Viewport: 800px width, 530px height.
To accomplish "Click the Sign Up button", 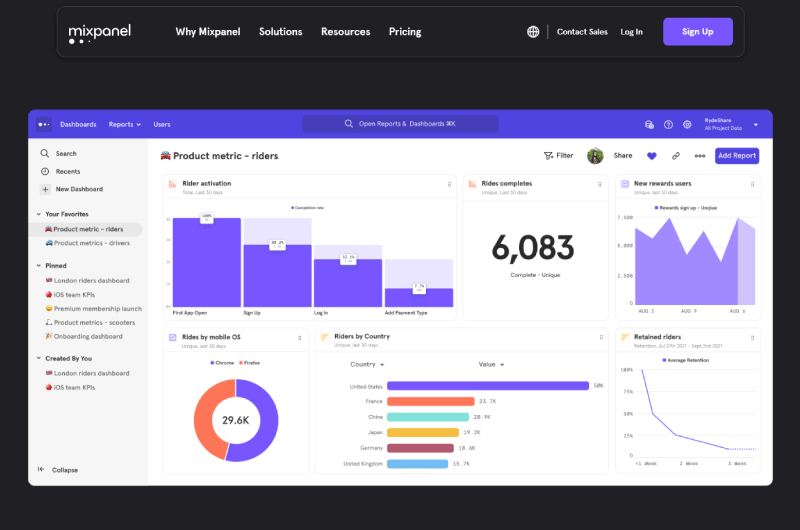I will tap(697, 32).
